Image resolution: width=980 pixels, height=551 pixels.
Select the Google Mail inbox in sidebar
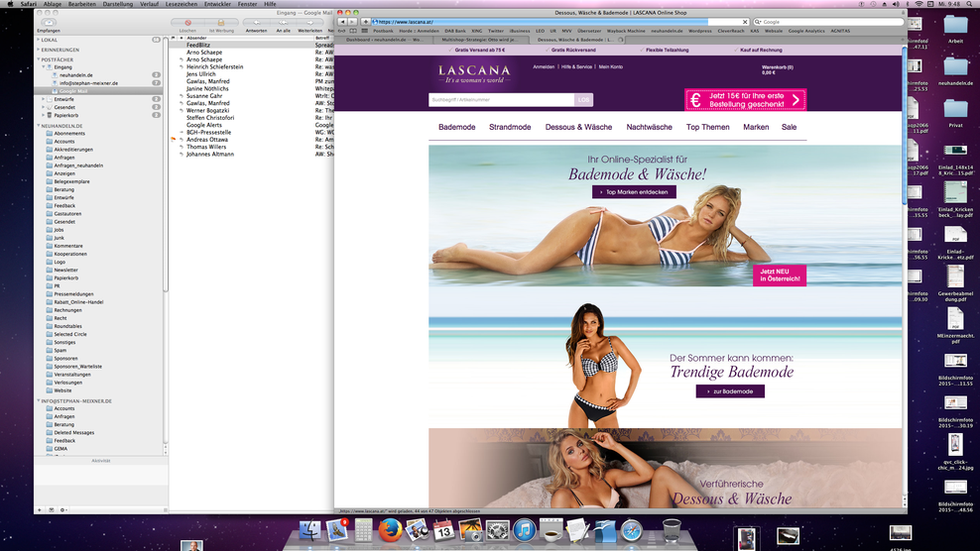(x=99, y=90)
